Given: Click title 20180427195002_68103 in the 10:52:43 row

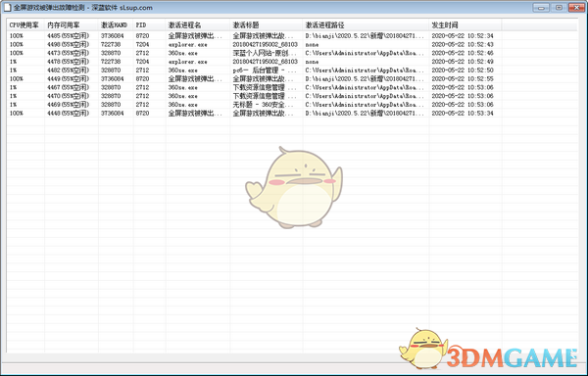Looking at the screenshot, I should pyautogui.click(x=266, y=45).
